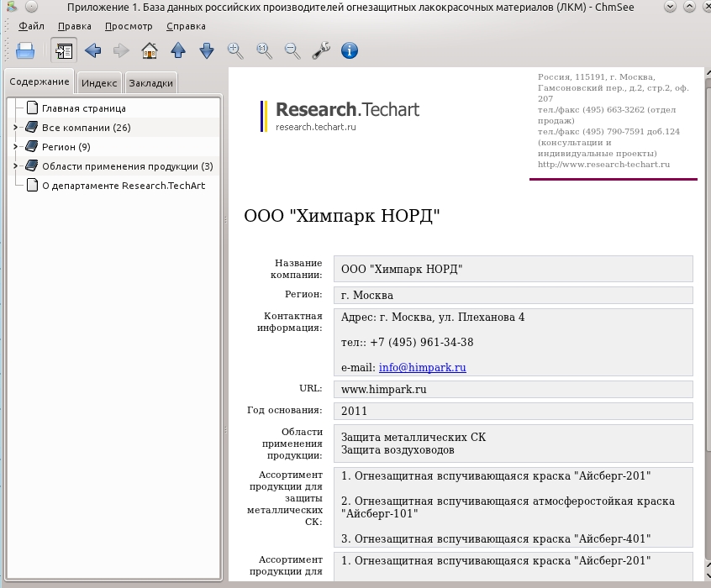Click the book icon beside Регион

31,146
